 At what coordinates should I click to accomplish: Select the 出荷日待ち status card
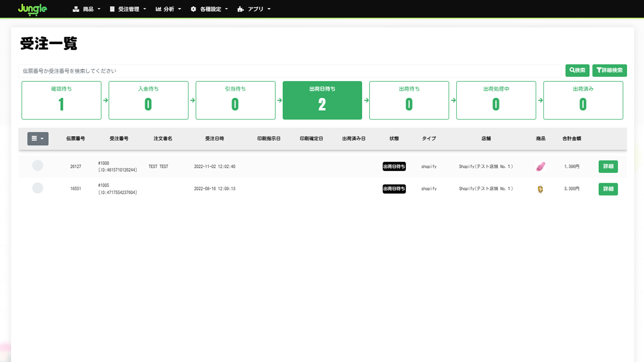[x=322, y=100]
